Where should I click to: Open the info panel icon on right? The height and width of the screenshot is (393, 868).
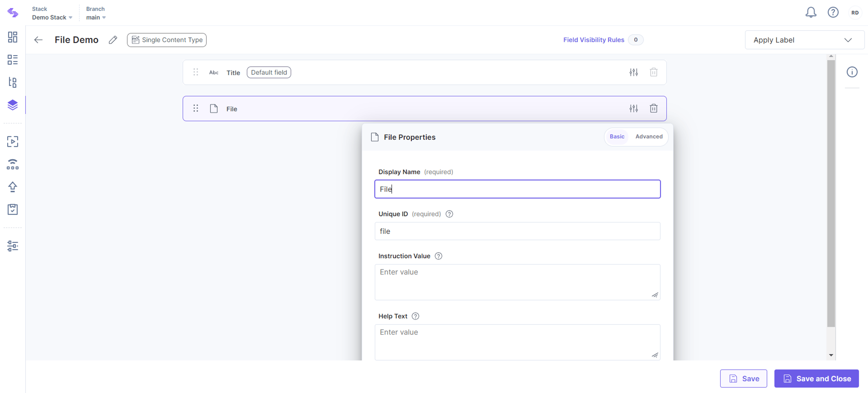852,72
